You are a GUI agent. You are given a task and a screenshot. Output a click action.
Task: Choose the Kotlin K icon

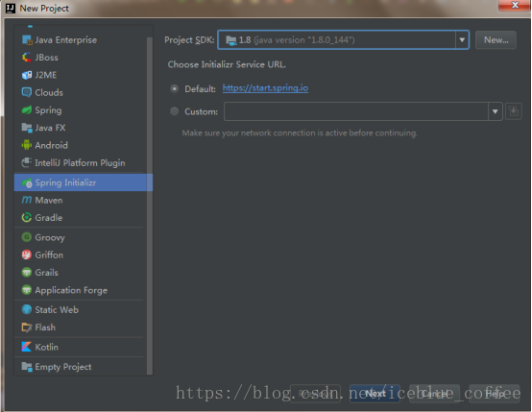click(x=27, y=347)
